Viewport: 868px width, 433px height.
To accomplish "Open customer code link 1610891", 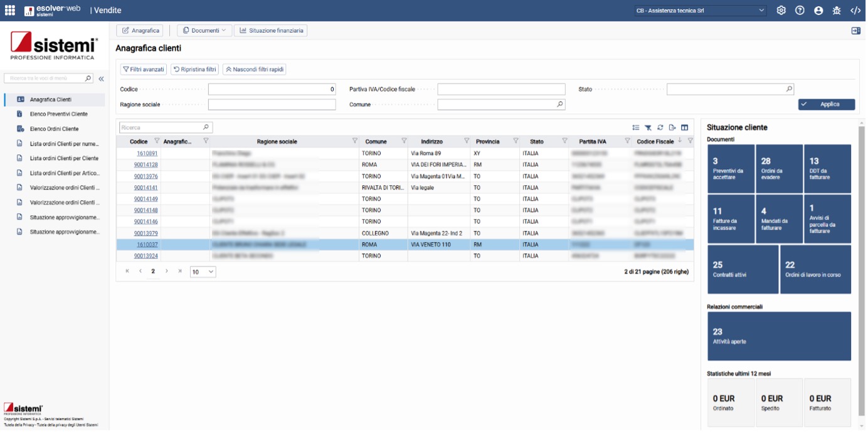I will click(x=147, y=153).
